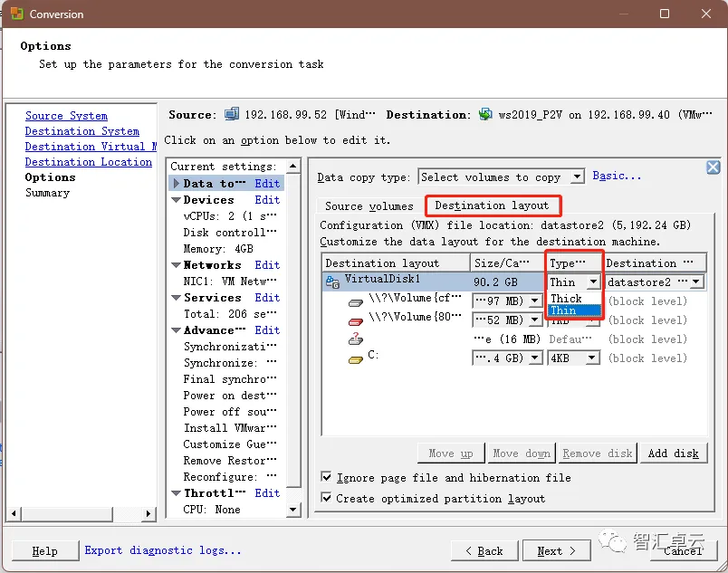Select vCPUs: 2 setting row
The image size is (728, 573).
(230, 216)
